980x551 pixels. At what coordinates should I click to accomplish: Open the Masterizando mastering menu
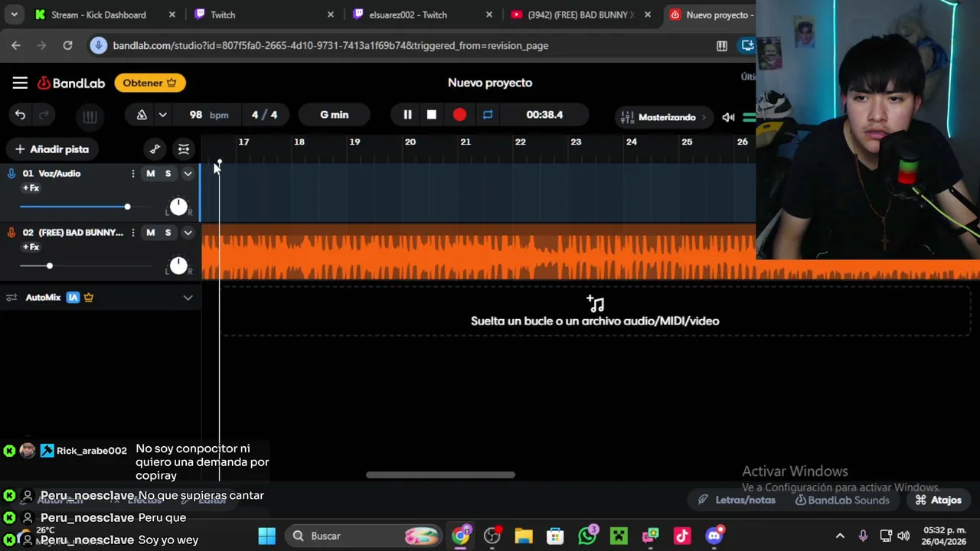click(663, 117)
